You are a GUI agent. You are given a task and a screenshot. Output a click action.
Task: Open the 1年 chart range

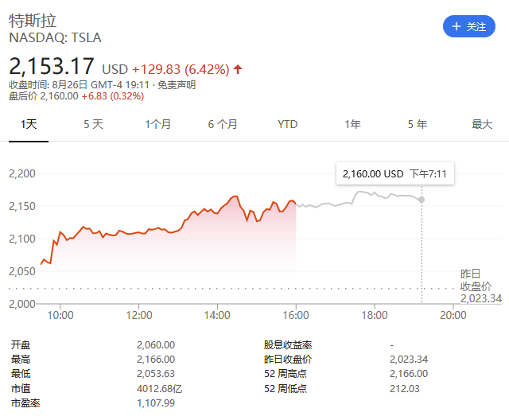[352, 124]
